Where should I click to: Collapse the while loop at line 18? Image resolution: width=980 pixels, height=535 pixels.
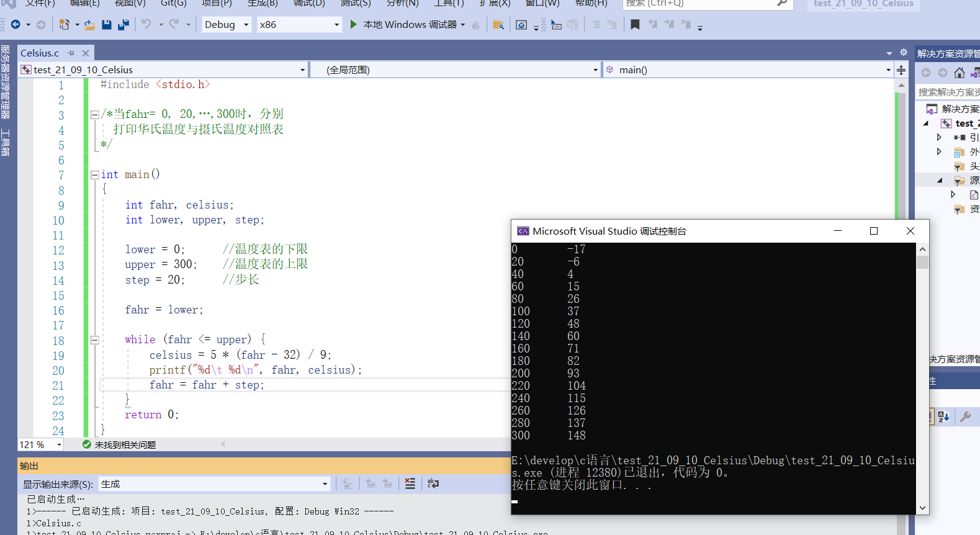pos(95,340)
